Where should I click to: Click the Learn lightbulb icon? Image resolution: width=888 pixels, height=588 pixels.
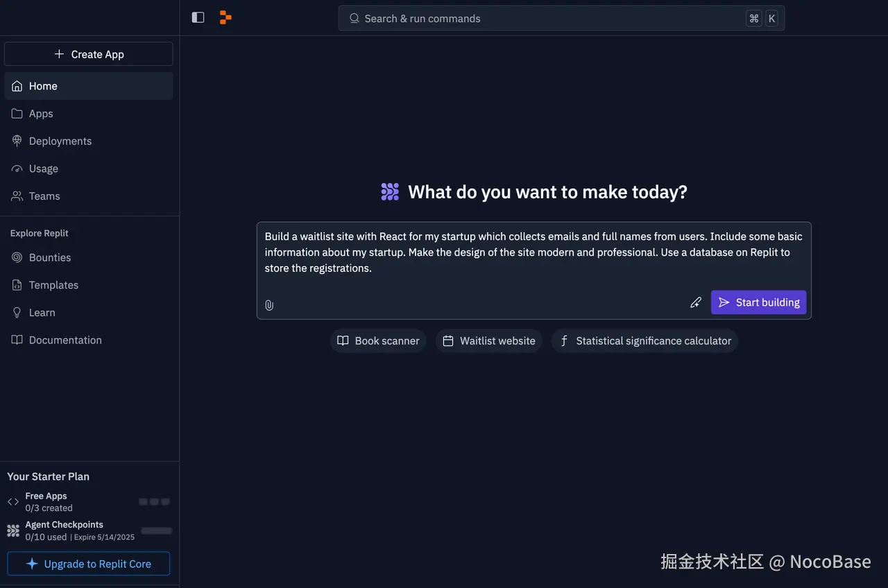tap(16, 312)
